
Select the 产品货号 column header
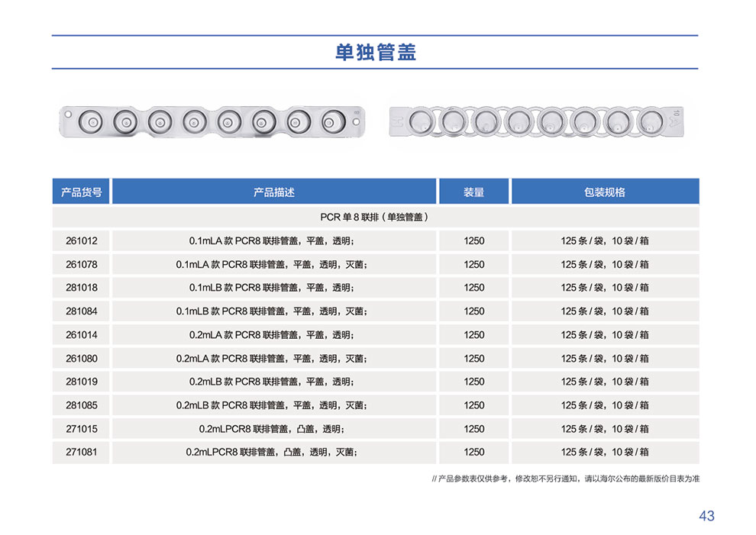(81, 192)
